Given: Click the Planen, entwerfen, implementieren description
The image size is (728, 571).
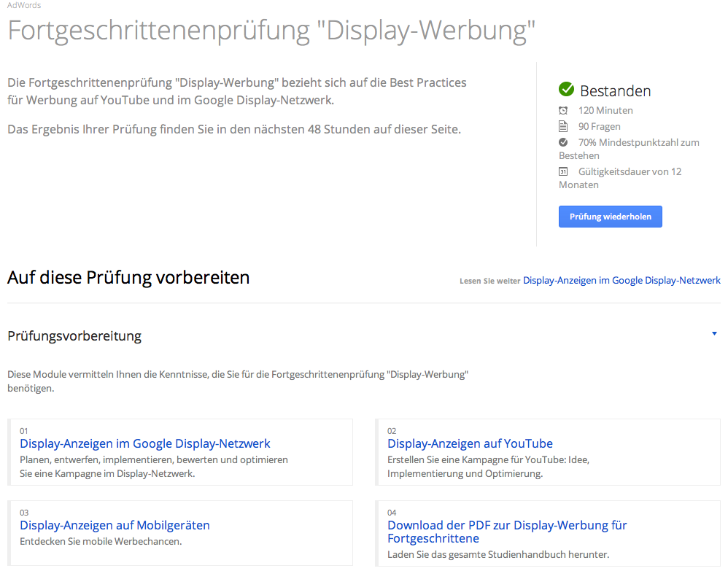Looking at the screenshot, I should click(154, 467).
